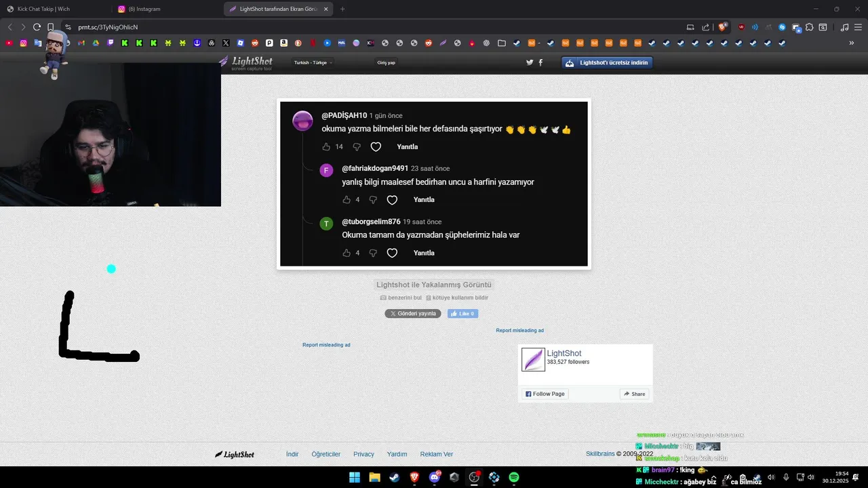Open the Gmail bookmark

[x=81, y=43]
